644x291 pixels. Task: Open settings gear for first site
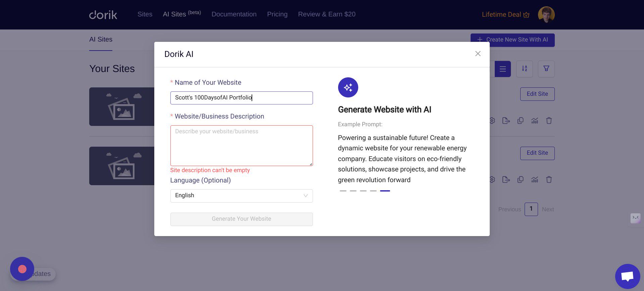pyautogui.click(x=492, y=121)
